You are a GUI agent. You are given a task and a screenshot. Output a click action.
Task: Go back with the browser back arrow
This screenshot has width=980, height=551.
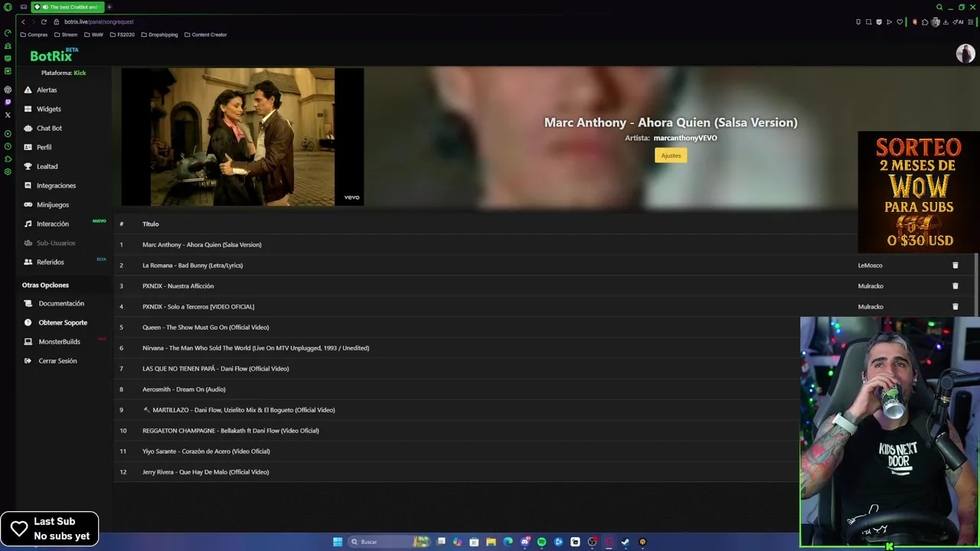[x=23, y=22]
